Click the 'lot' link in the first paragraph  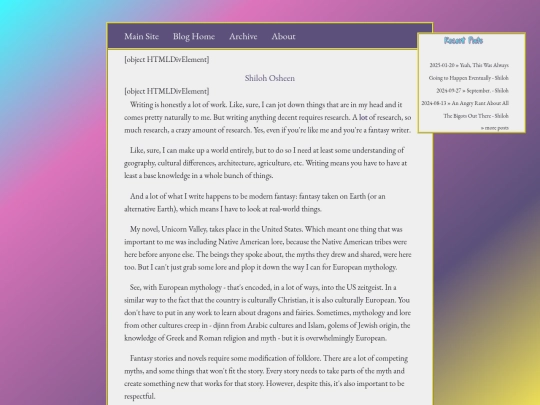[x=363, y=117]
